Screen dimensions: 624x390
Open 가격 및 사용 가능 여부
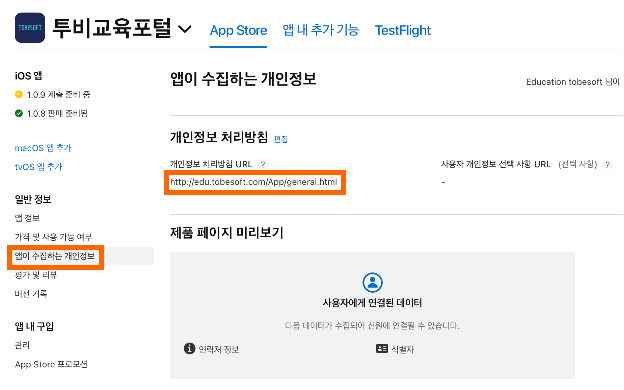click(53, 237)
